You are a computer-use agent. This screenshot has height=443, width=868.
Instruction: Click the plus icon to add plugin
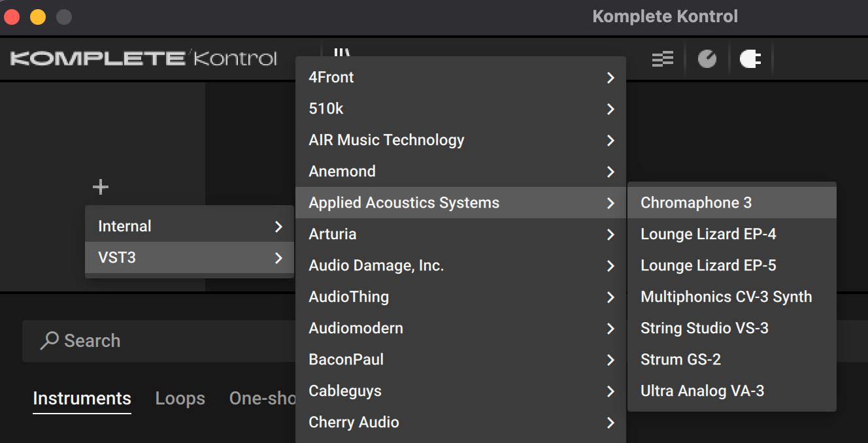(100, 188)
